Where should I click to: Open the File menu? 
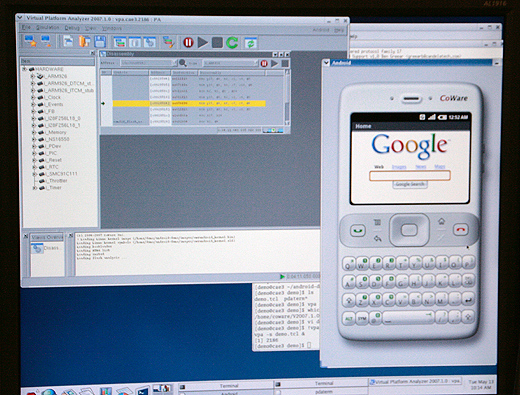[26, 27]
